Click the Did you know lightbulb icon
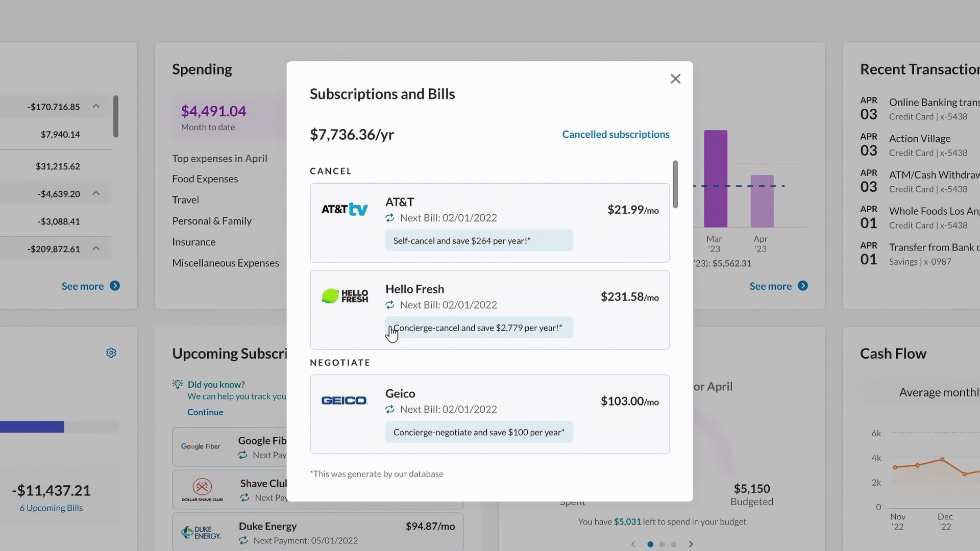Viewport: 980px width, 551px height. tap(177, 384)
